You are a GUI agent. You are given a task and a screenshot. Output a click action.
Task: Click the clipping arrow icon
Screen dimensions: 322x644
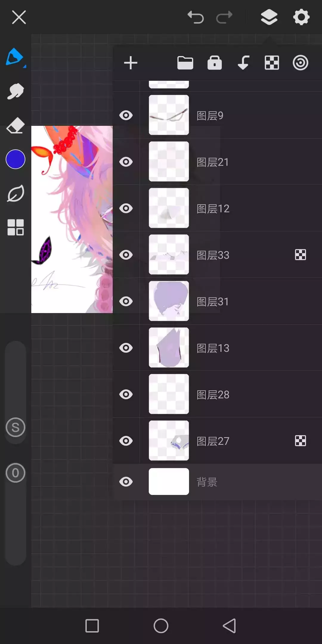coord(244,63)
